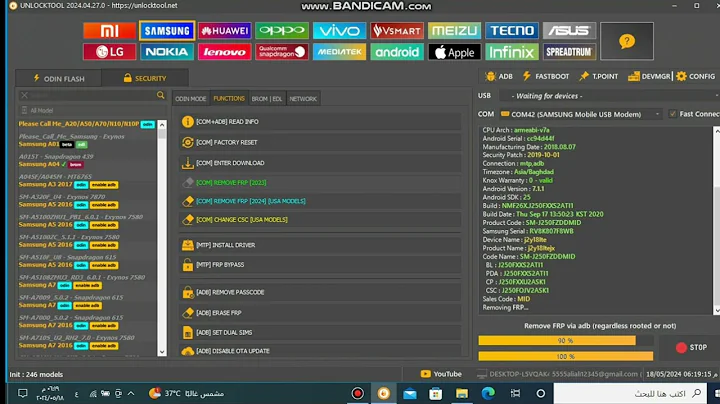Open the Lenovo brand section
Image resolution: width=720 pixels, height=404 pixels.
coord(225,52)
